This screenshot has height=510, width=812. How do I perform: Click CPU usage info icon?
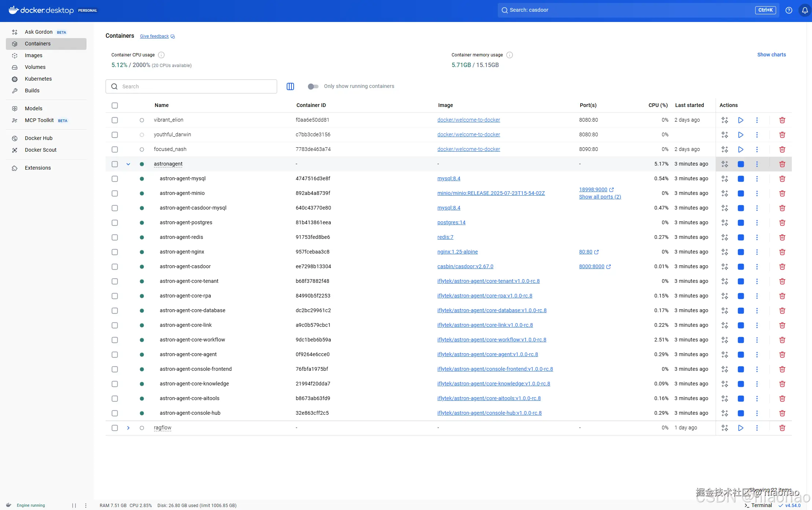click(x=161, y=55)
